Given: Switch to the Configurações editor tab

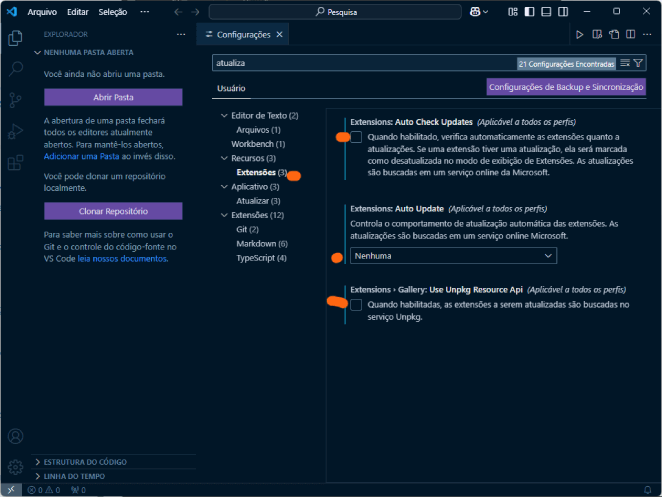Looking at the screenshot, I should click(243, 35).
